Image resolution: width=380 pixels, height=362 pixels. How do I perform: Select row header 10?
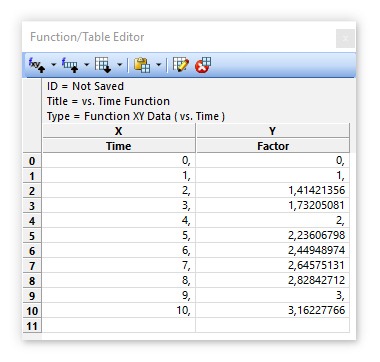pyautogui.click(x=32, y=311)
